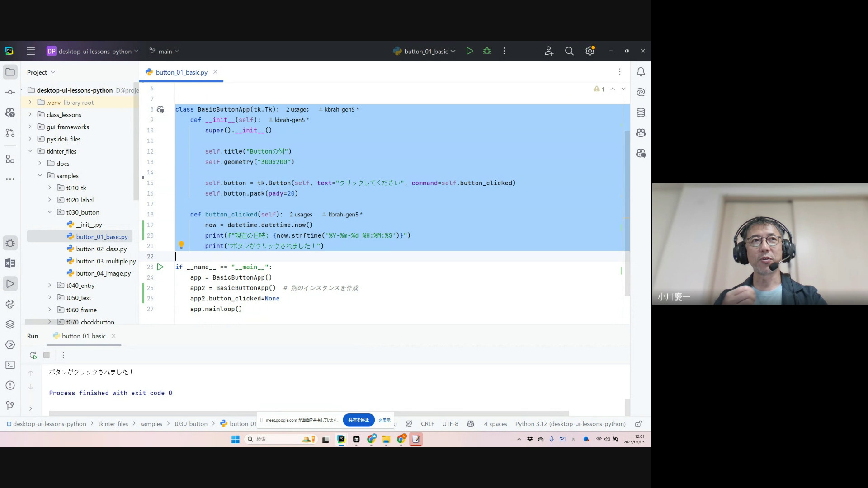This screenshot has width=868, height=488.
Task: Click the blue stop sharing button
Action: (x=359, y=420)
